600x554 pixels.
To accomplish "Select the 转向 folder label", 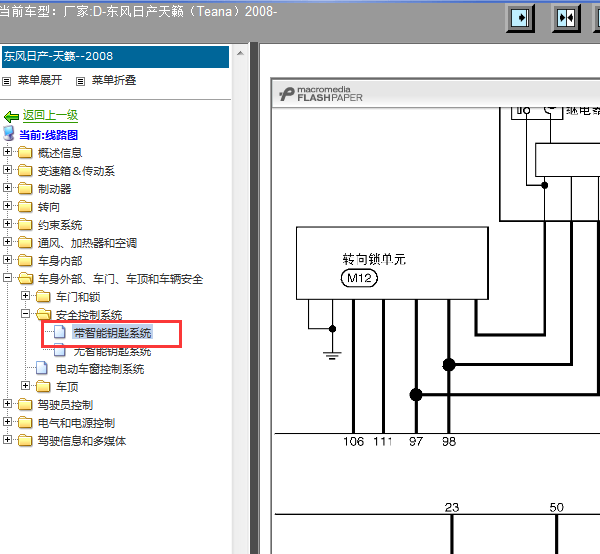I will 49,207.
